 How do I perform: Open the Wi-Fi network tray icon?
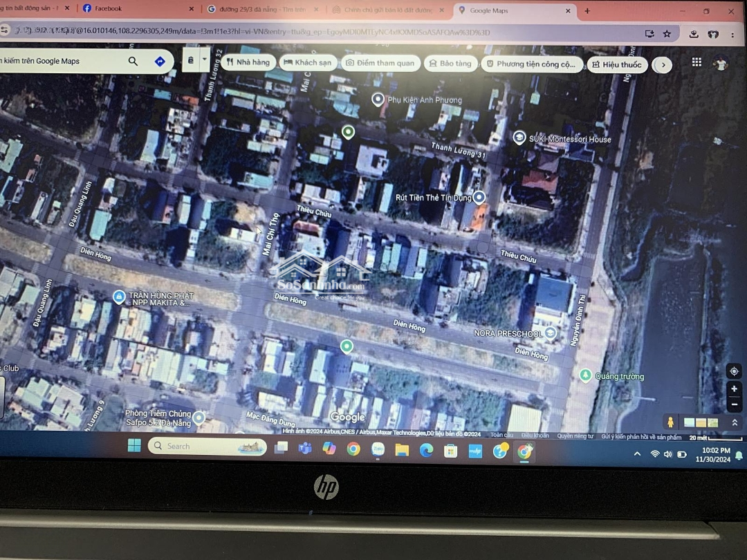point(655,454)
